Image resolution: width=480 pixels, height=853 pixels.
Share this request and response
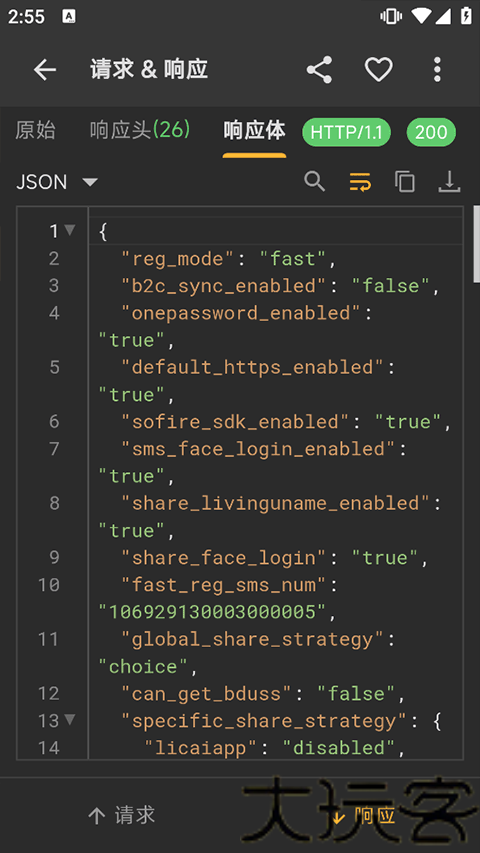point(319,70)
